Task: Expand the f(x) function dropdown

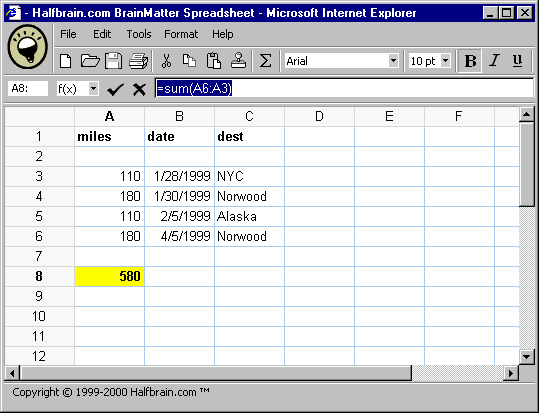Action: [93, 89]
